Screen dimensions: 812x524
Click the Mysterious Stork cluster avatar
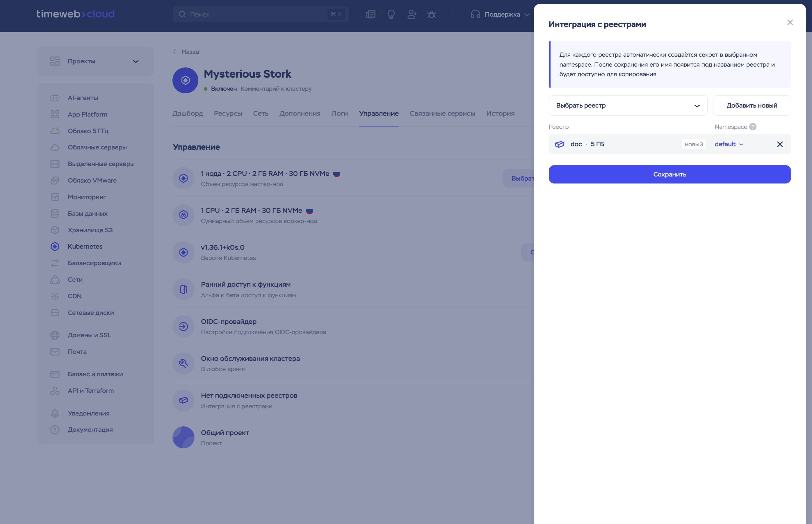(185, 80)
